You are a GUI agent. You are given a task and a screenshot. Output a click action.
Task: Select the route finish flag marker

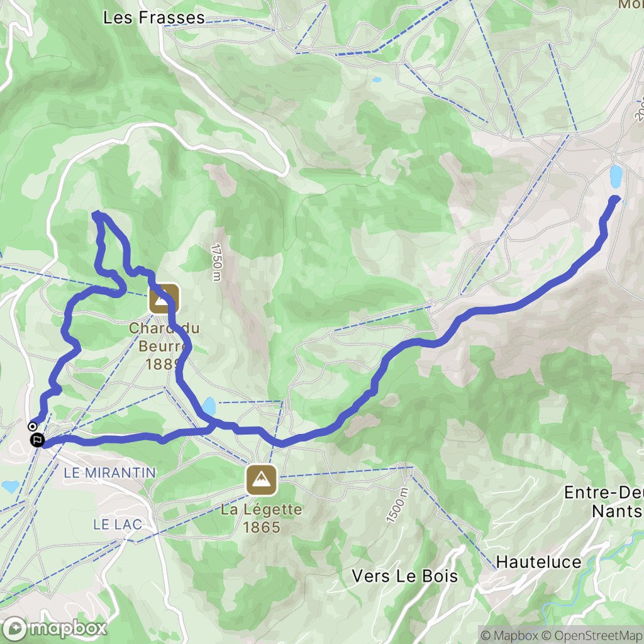[x=37, y=440]
